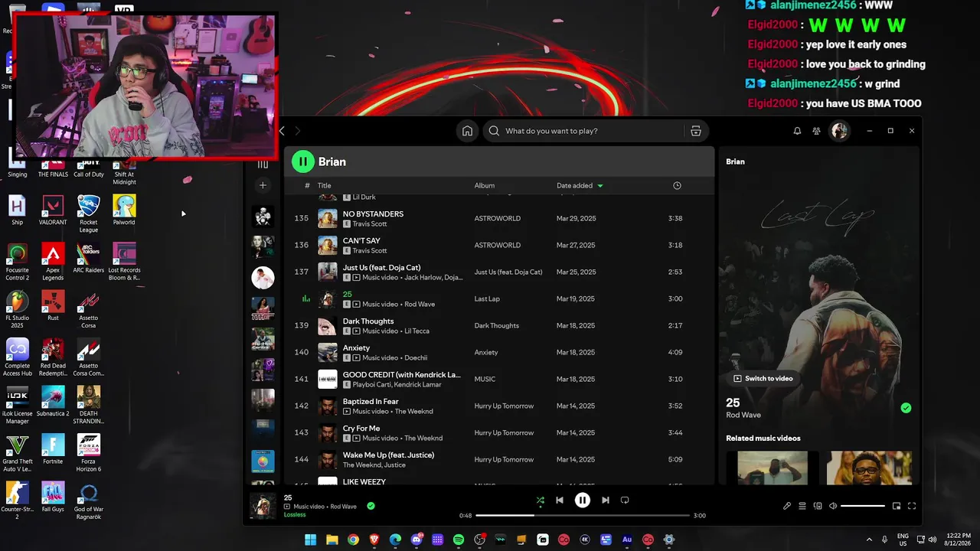Click the Spotify search input field
The image size is (980, 551).
point(583,131)
